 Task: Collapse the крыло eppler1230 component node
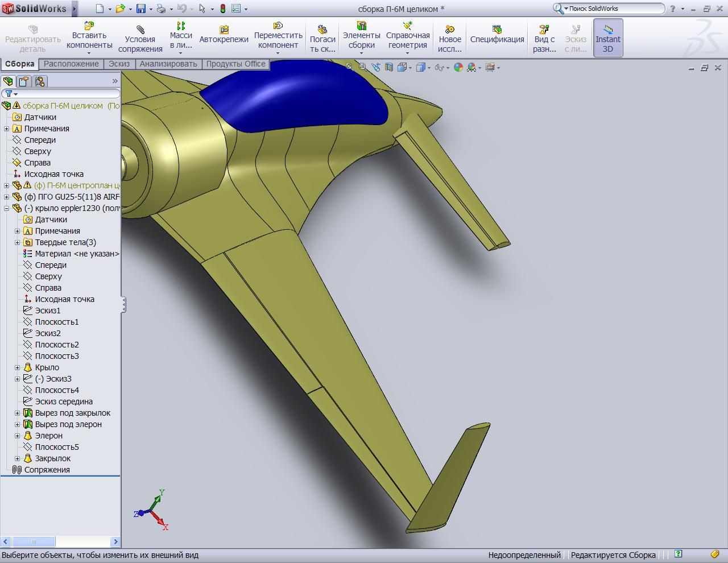6,208
